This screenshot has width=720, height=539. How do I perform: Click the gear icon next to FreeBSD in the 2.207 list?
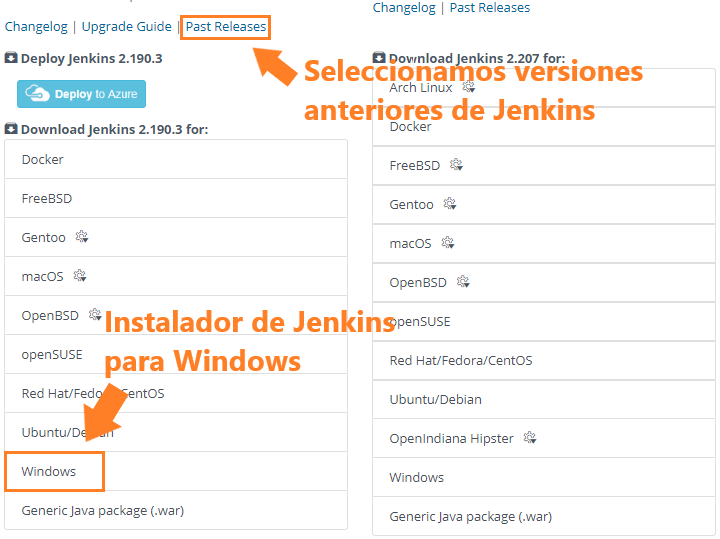[x=456, y=165]
